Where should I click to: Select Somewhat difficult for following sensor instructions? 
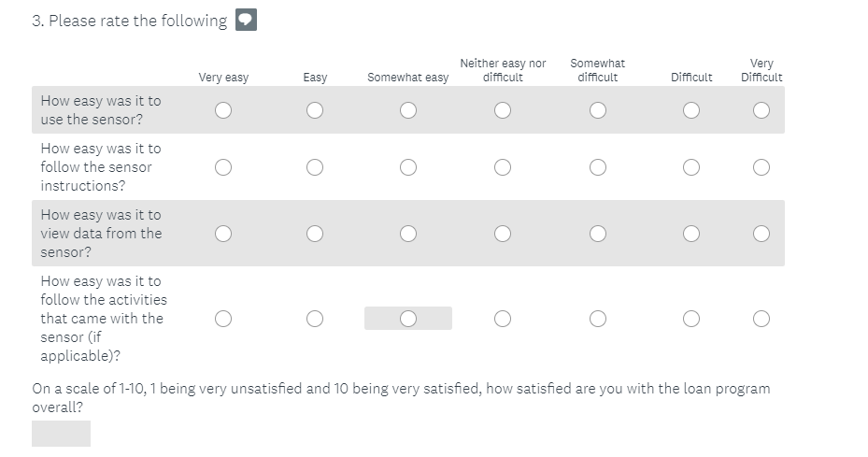click(x=597, y=167)
